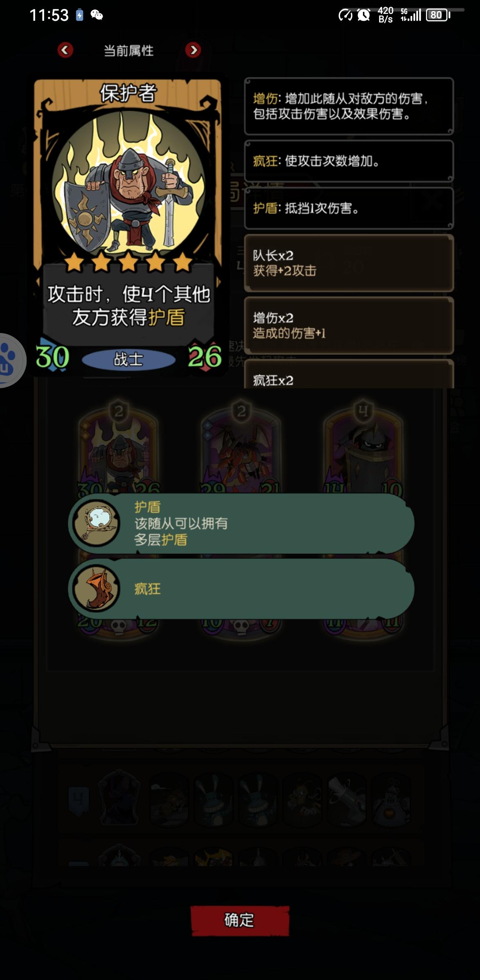Select the 疯狂 horn icon option

[x=96, y=588]
